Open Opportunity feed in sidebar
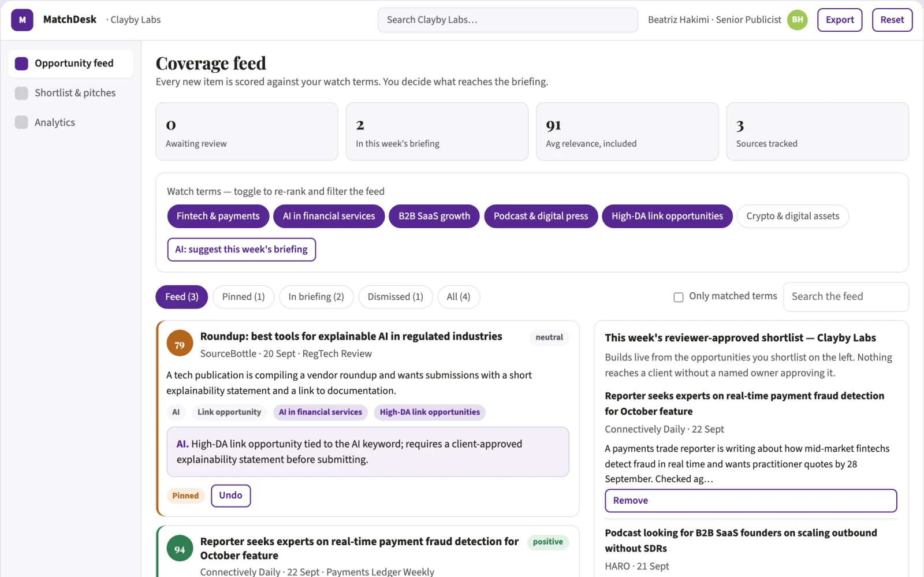The image size is (924, 577). pyautogui.click(x=70, y=64)
